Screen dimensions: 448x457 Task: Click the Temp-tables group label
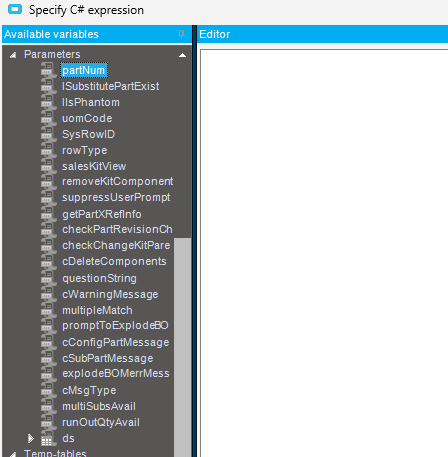(x=55, y=453)
